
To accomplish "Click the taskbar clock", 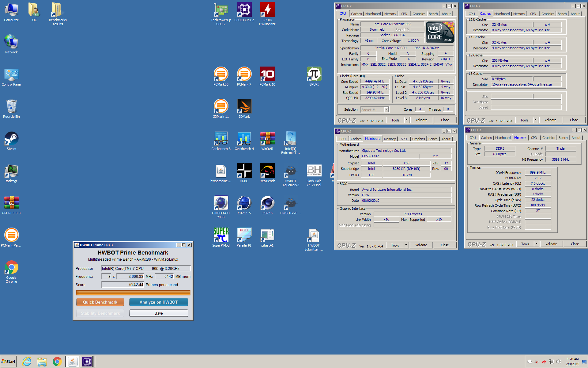I will (572, 362).
